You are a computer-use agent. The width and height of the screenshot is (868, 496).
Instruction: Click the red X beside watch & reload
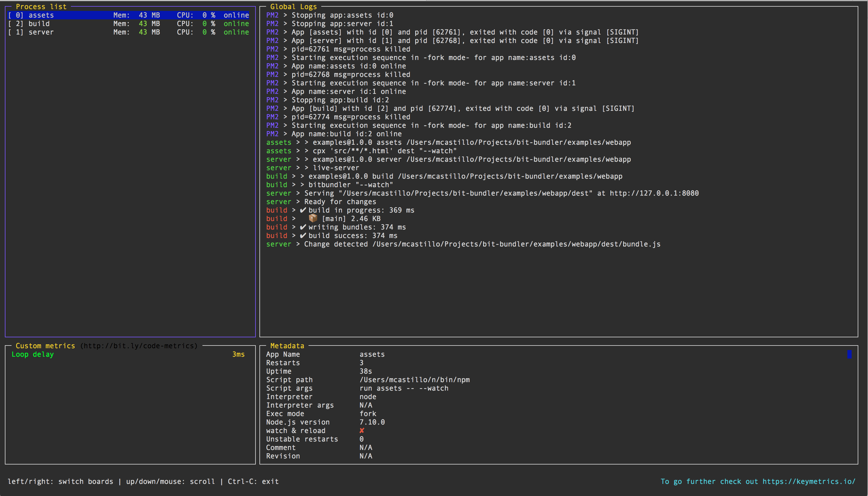pyautogui.click(x=362, y=431)
